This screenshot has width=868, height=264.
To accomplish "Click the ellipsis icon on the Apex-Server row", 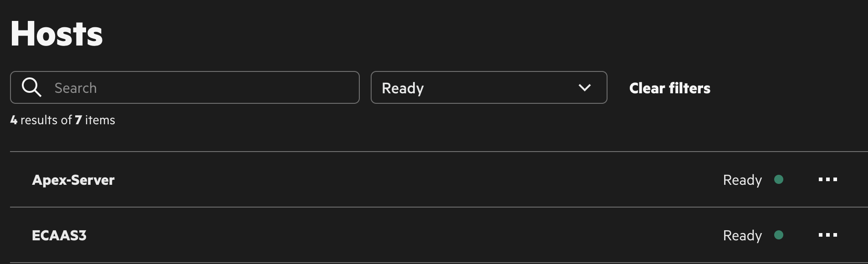I will (827, 179).
